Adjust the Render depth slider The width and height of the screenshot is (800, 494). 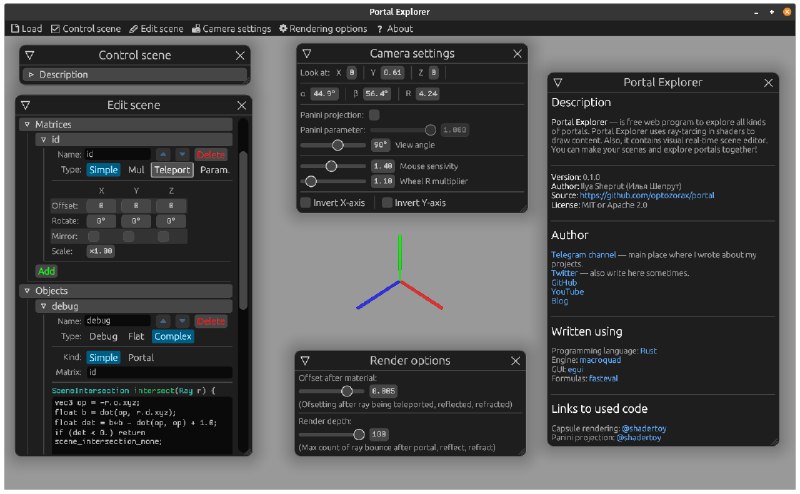[x=332, y=434]
